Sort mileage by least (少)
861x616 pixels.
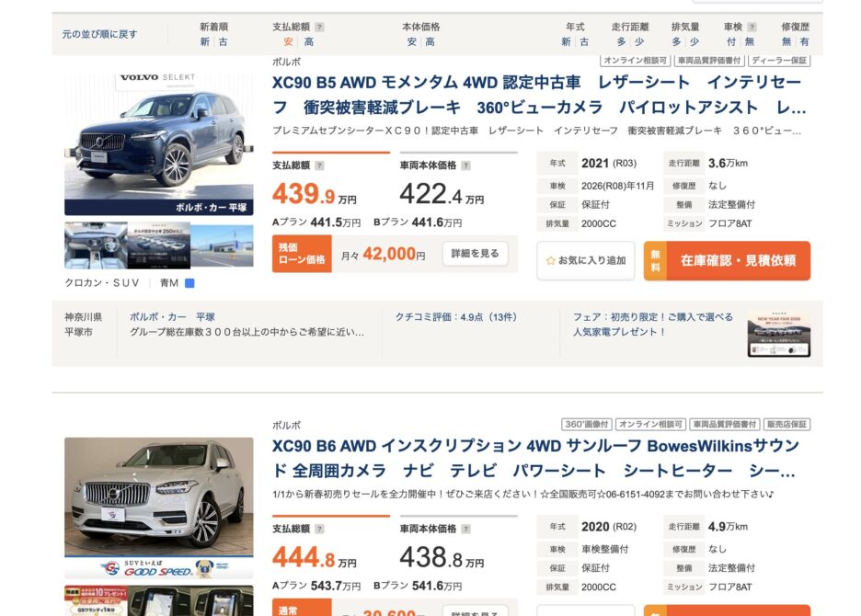639,42
